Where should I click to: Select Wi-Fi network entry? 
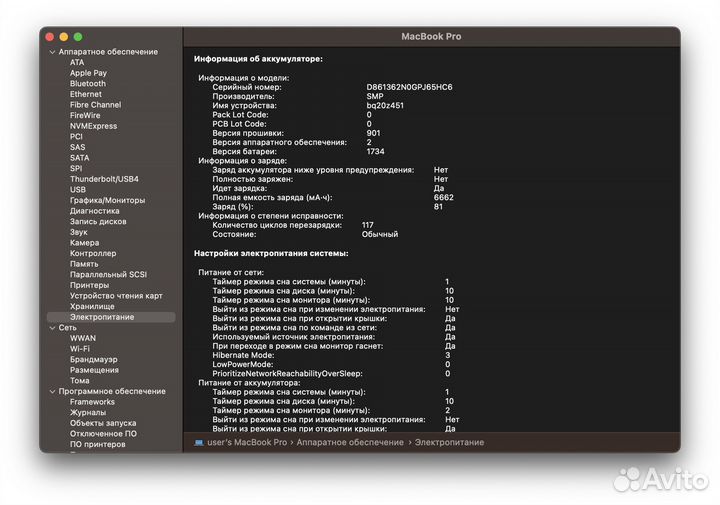[79, 349]
